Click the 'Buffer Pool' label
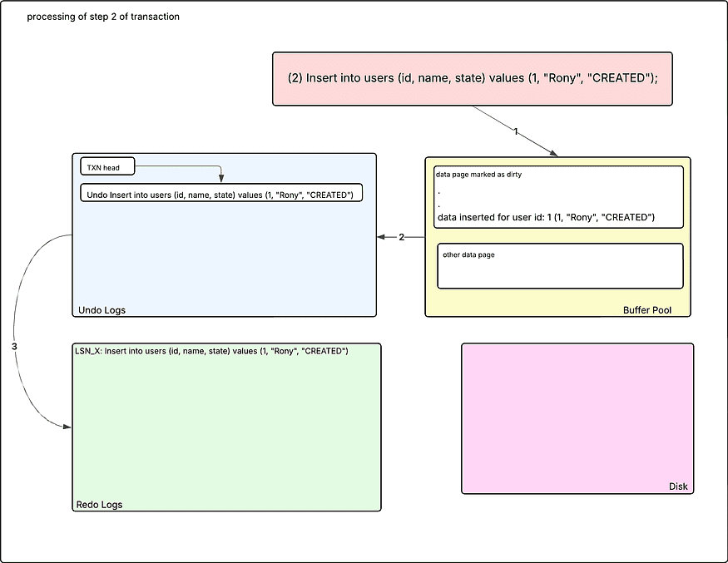 646,310
